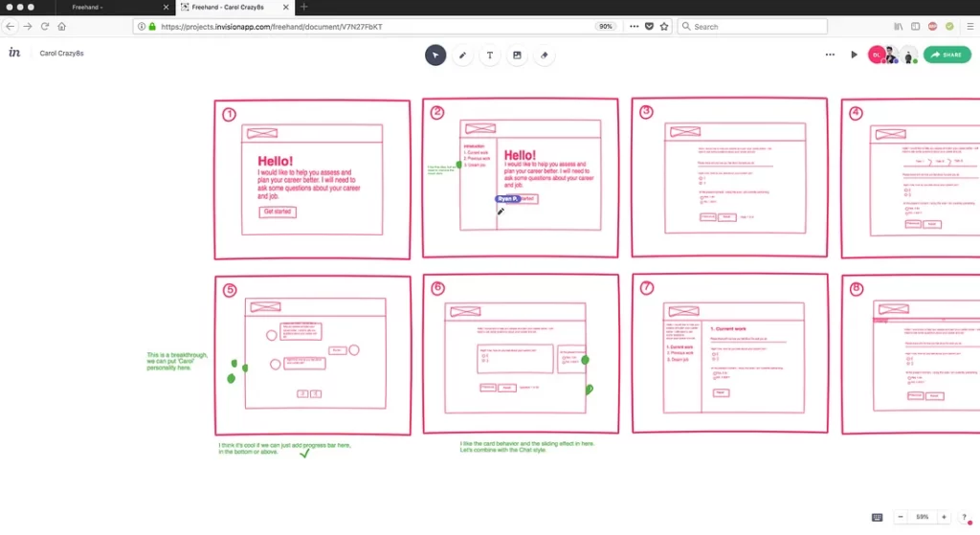Select the Pencil drawing tool
The height and width of the screenshot is (535, 980).
pos(462,55)
